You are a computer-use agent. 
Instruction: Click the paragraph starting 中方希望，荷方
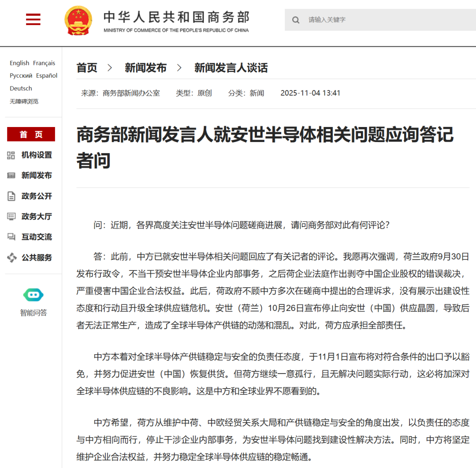click(273, 440)
